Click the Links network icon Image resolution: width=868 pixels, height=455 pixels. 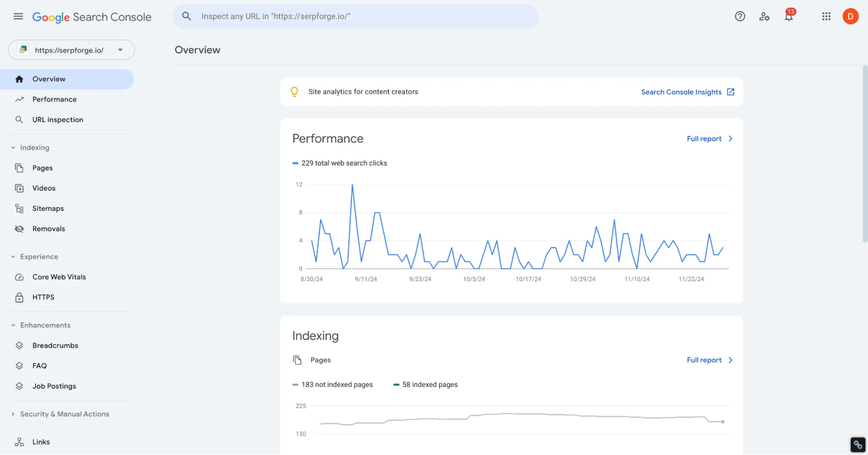click(x=19, y=442)
